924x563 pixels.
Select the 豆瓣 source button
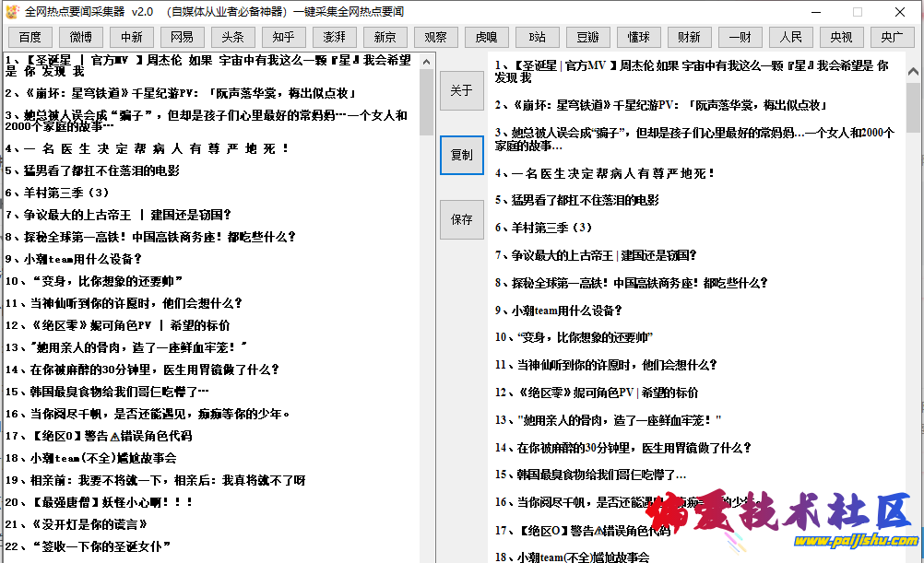pyautogui.click(x=587, y=37)
